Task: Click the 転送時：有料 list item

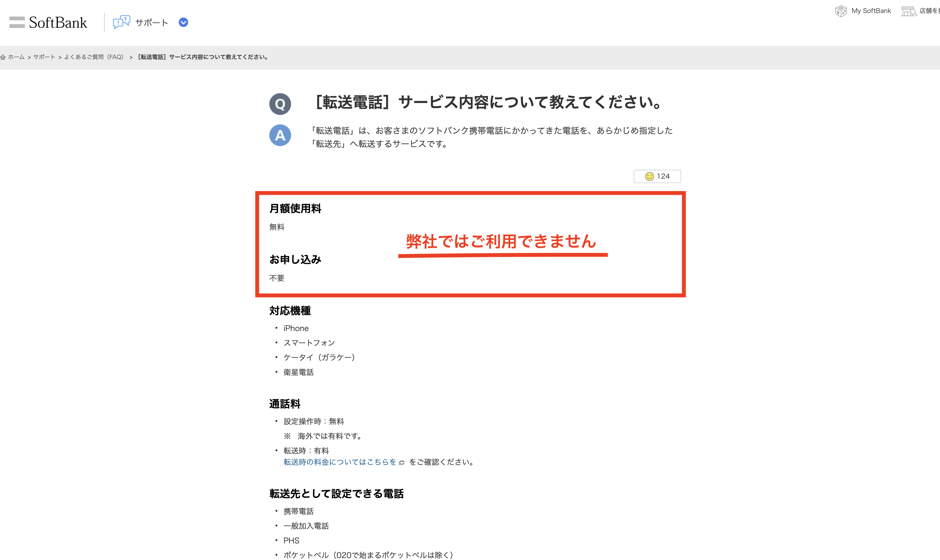Action: pos(306,451)
